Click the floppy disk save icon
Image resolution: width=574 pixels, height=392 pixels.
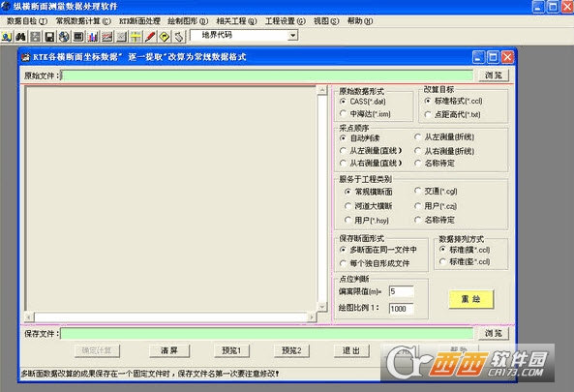(x=49, y=36)
